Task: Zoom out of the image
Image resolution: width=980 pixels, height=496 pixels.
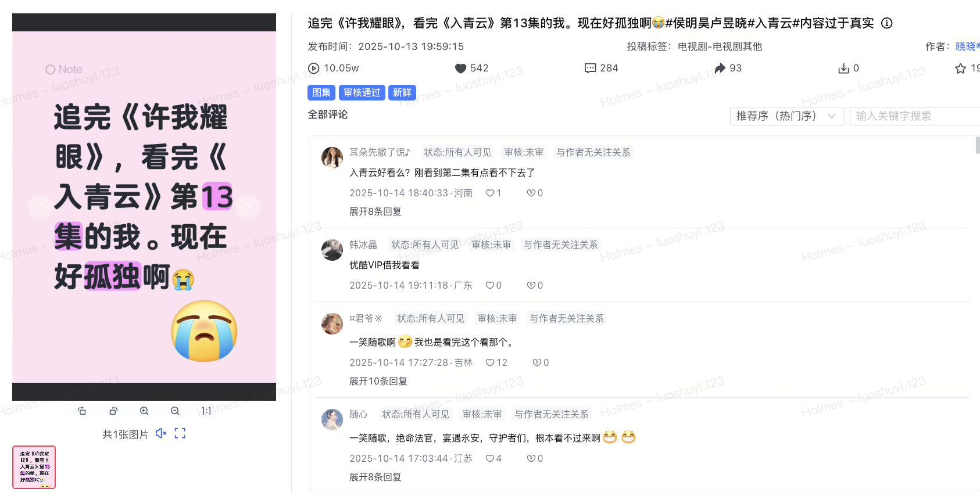Action: point(175,411)
